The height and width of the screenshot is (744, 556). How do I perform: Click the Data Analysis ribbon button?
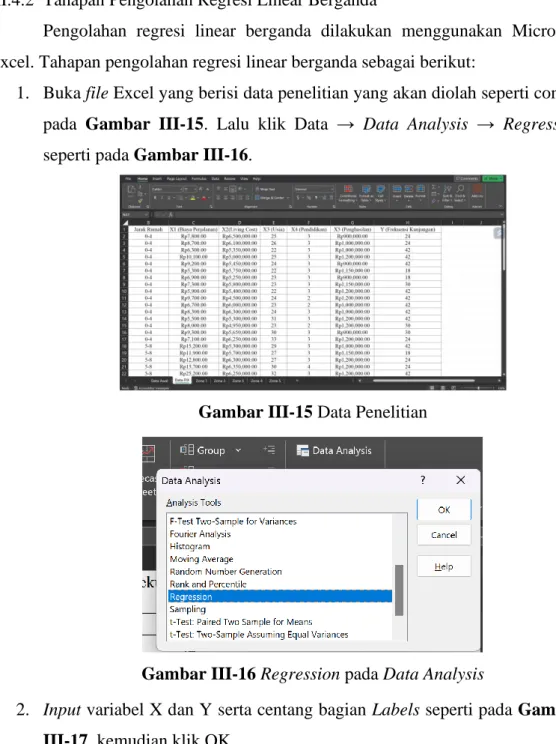coord(334,450)
